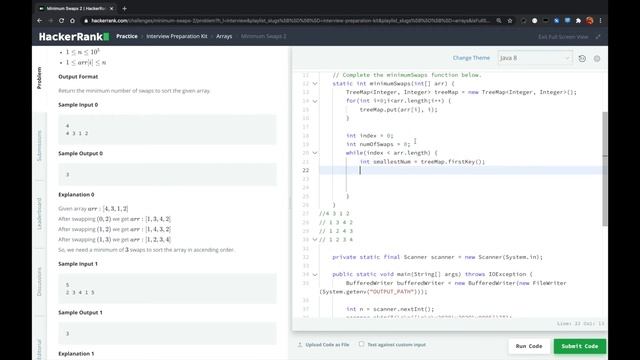Image resolution: width=640 pixels, height=360 pixels.
Task: Click the 'Sample Output 1' heading
Action: click(x=80, y=313)
